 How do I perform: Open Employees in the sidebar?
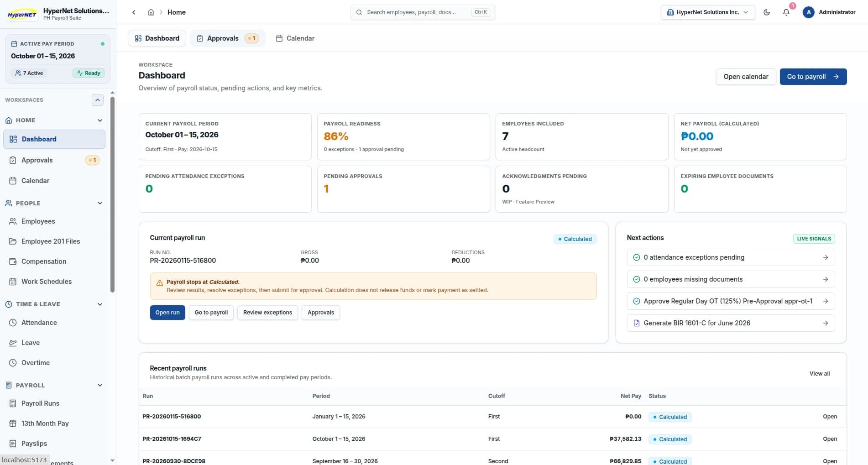point(54,221)
